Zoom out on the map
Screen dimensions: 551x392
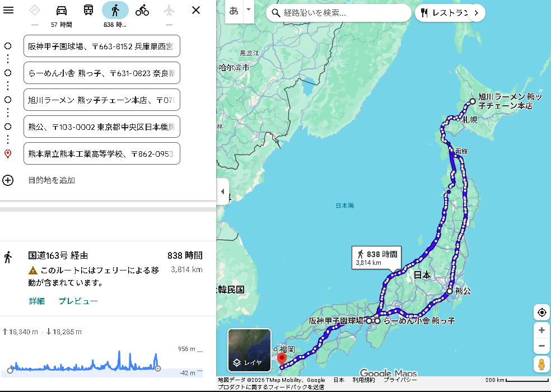[x=541, y=346]
